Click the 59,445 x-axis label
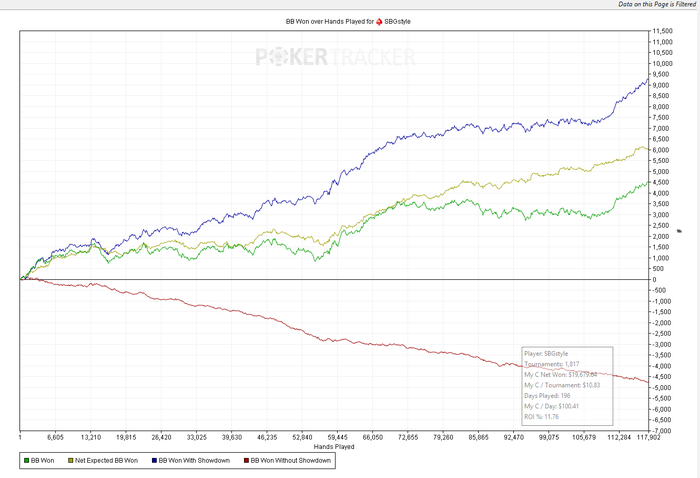 338,437
